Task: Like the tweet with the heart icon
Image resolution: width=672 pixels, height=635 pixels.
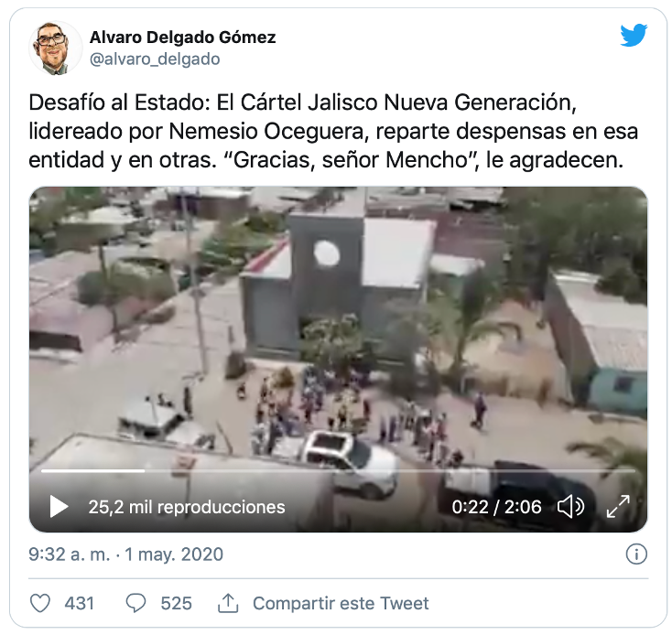Action: click(40, 603)
